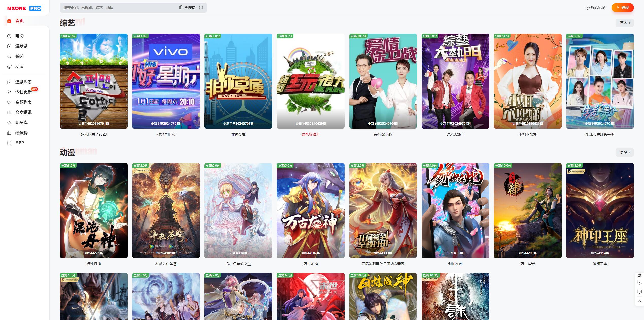Click the 观看记录 clock icon
The width and height of the screenshot is (644, 320).
click(x=587, y=8)
